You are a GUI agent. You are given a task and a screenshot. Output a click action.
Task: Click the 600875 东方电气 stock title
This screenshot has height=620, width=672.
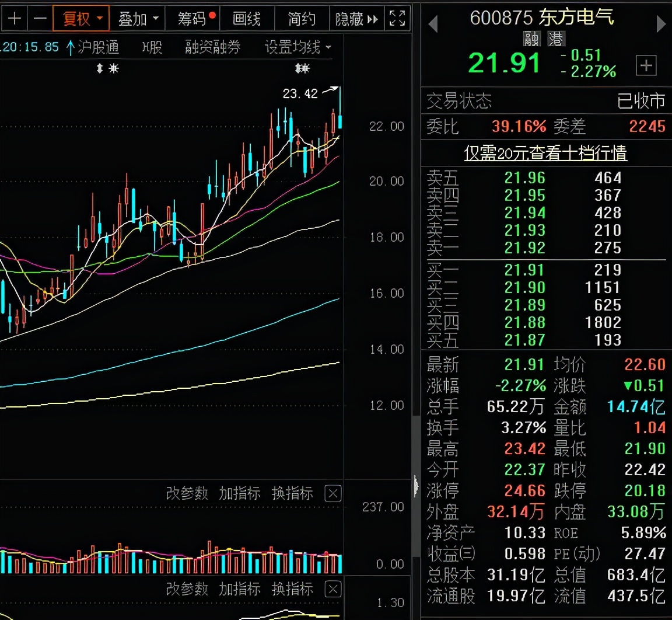[542, 18]
